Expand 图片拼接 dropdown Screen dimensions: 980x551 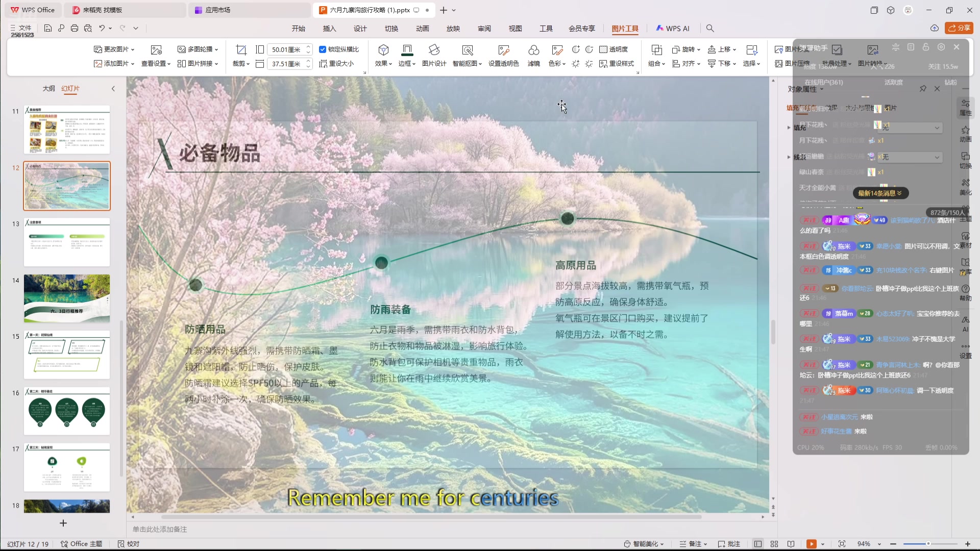click(x=198, y=64)
